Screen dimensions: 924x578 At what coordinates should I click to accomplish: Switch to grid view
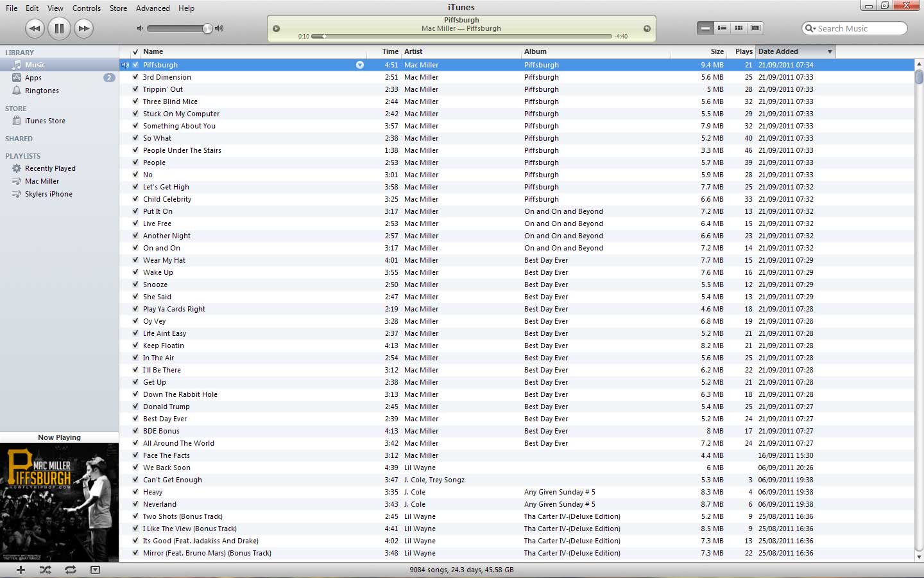(x=739, y=28)
